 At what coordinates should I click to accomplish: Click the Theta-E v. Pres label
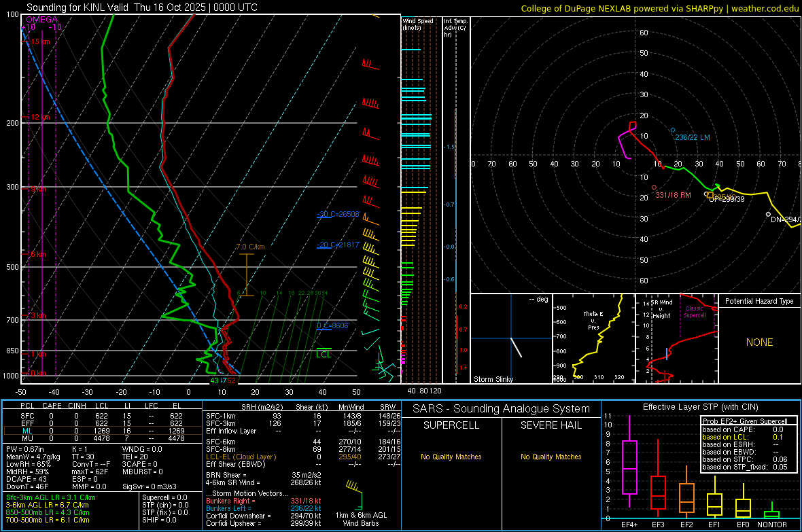[593, 320]
